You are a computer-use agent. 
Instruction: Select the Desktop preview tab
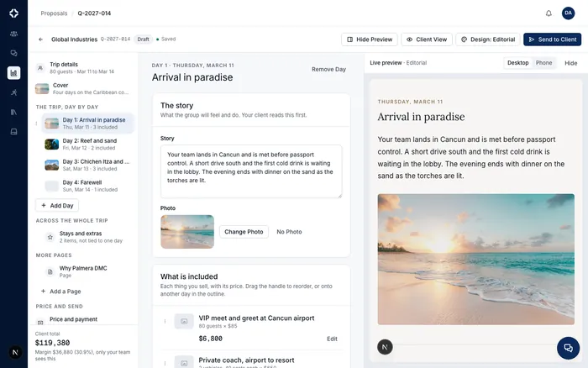[x=517, y=63]
